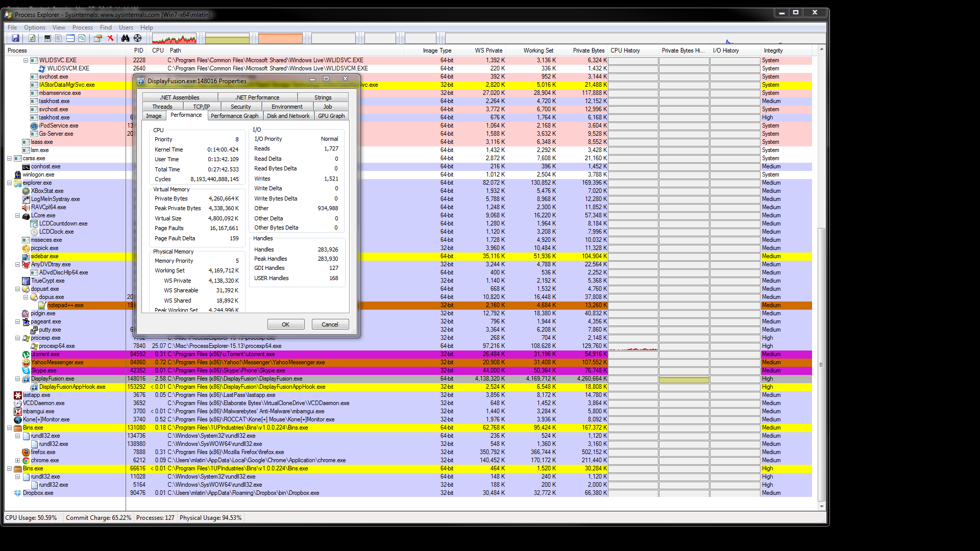980x551 pixels.
Task: Sort by the Private Bytes column header
Action: [588, 51]
